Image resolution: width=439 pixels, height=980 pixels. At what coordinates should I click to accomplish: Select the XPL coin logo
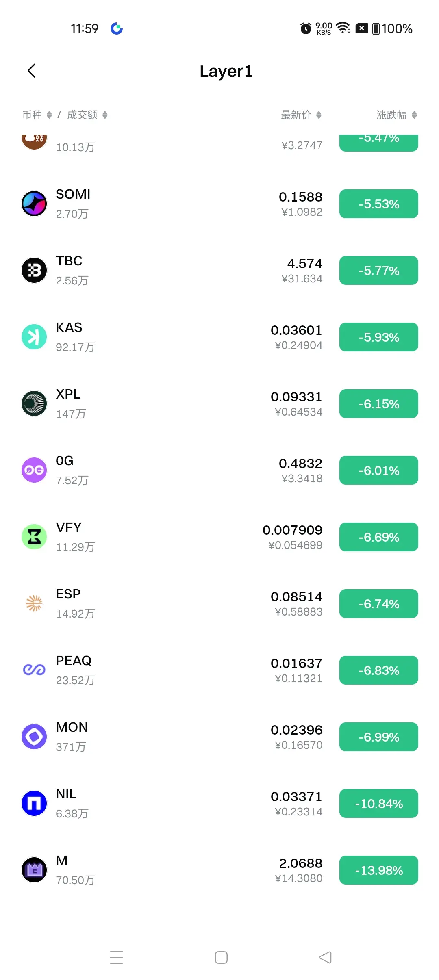pyautogui.click(x=34, y=403)
